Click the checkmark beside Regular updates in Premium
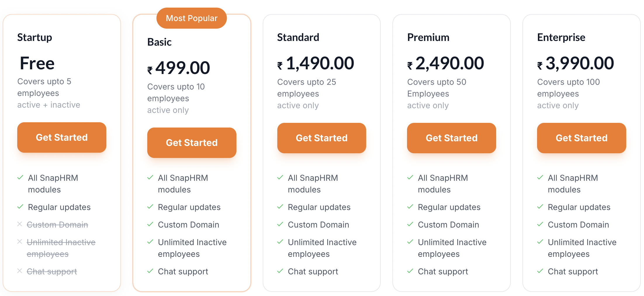 pyautogui.click(x=410, y=207)
